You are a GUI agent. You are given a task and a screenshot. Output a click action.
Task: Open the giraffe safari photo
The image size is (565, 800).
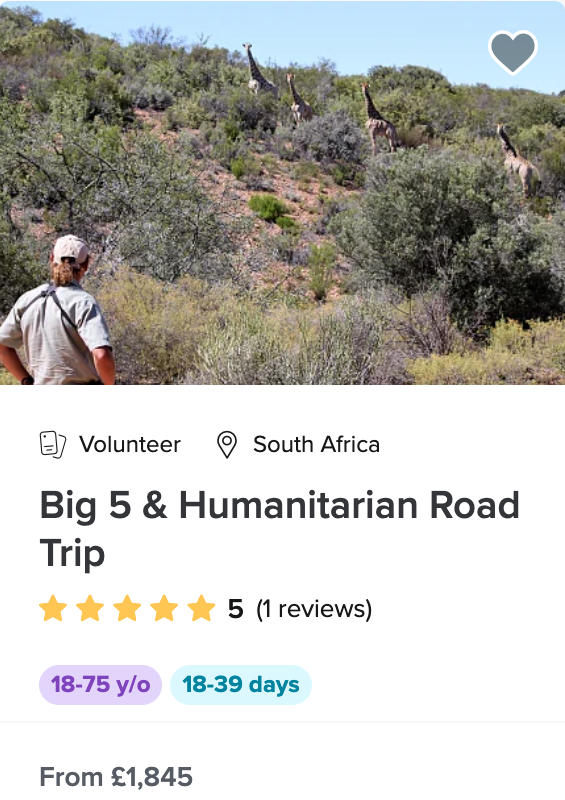pyautogui.click(x=282, y=192)
